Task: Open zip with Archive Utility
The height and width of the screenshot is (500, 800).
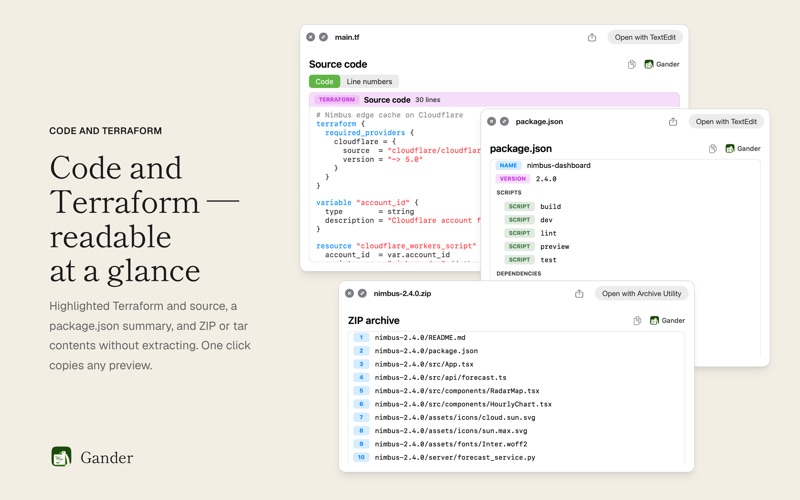Action: point(641,293)
